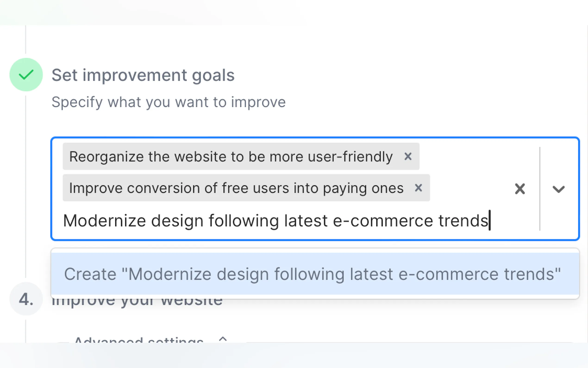Remove the "Reorganize the website" goal tag

[408, 156]
